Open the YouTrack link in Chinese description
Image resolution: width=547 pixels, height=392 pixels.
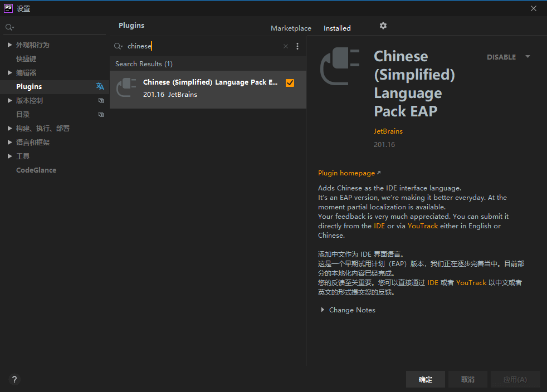pyautogui.click(x=471, y=282)
